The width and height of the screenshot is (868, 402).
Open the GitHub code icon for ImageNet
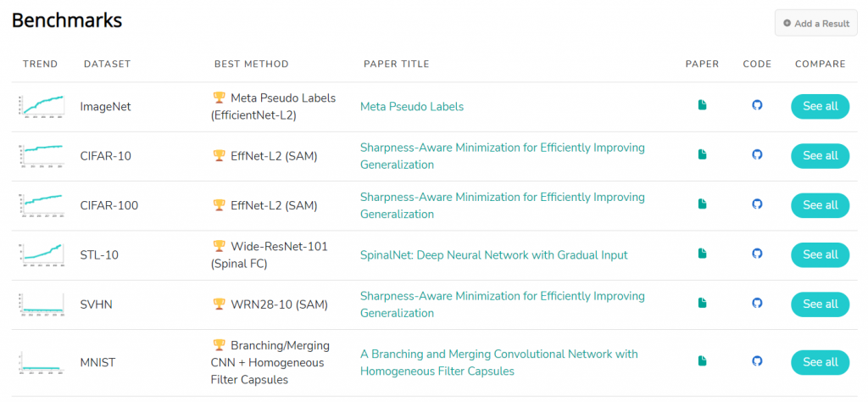[757, 105]
